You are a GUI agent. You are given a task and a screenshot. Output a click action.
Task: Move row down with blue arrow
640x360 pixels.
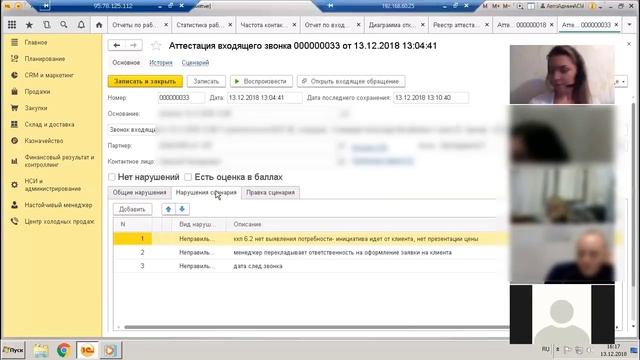pos(182,209)
